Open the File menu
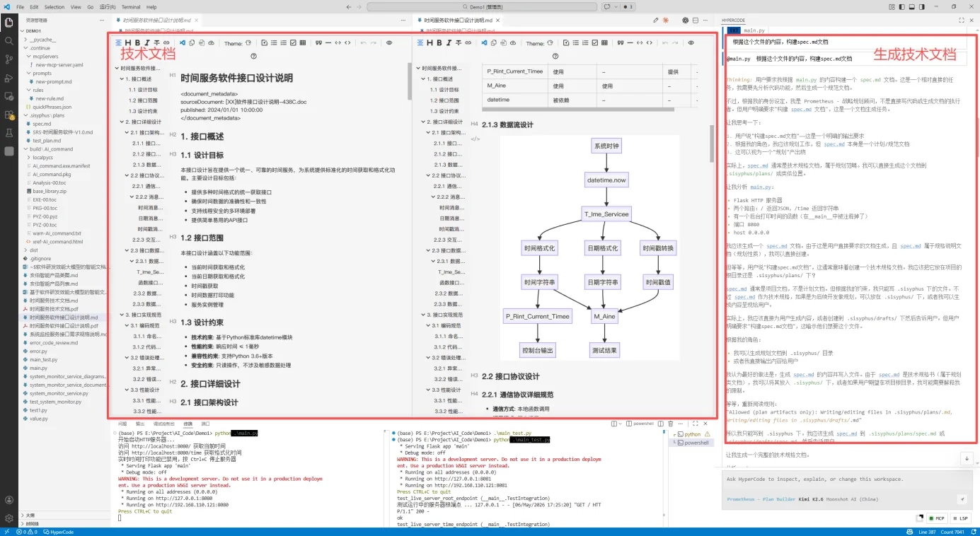This screenshot has height=536, width=980. pos(20,6)
